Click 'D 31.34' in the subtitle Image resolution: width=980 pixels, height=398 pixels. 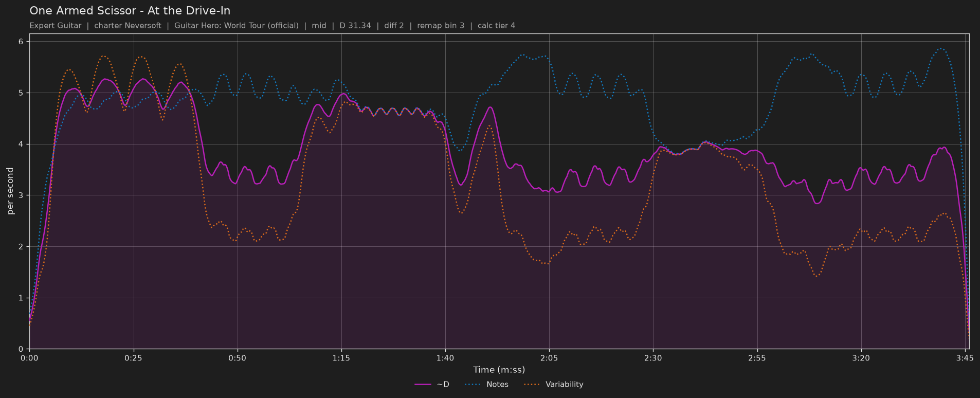pyautogui.click(x=355, y=26)
